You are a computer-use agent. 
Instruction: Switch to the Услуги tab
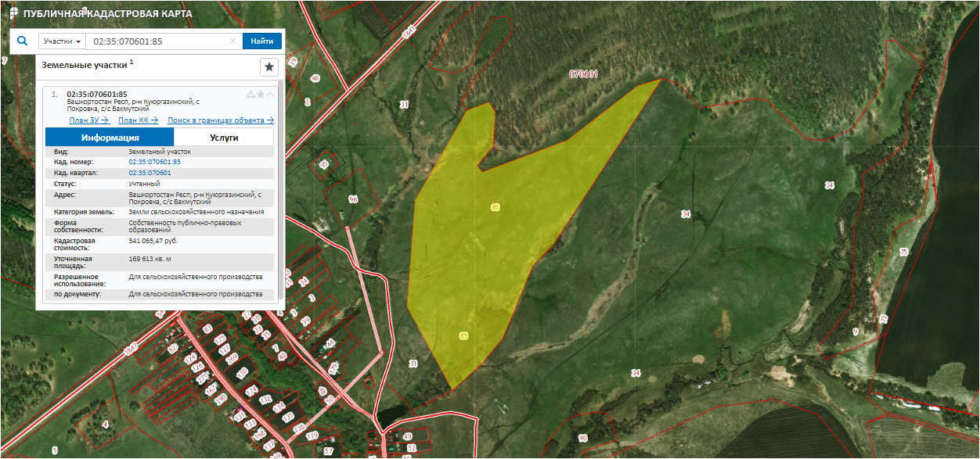(x=224, y=138)
